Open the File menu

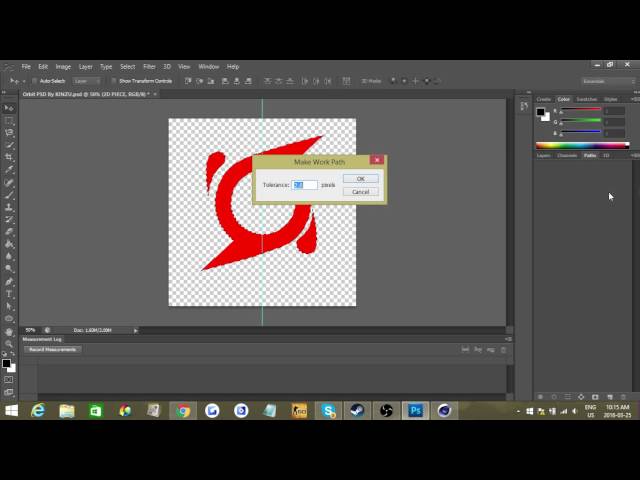26,67
